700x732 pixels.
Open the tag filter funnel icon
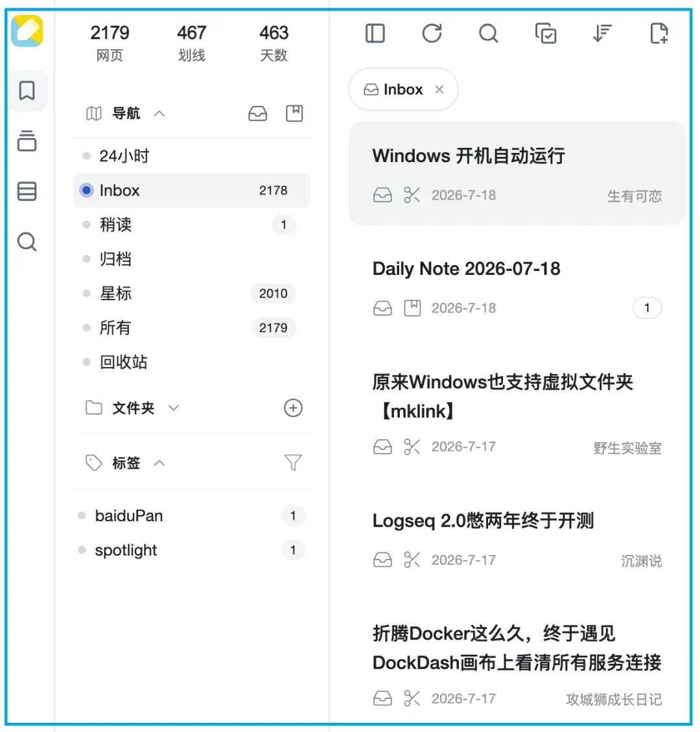click(293, 463)
